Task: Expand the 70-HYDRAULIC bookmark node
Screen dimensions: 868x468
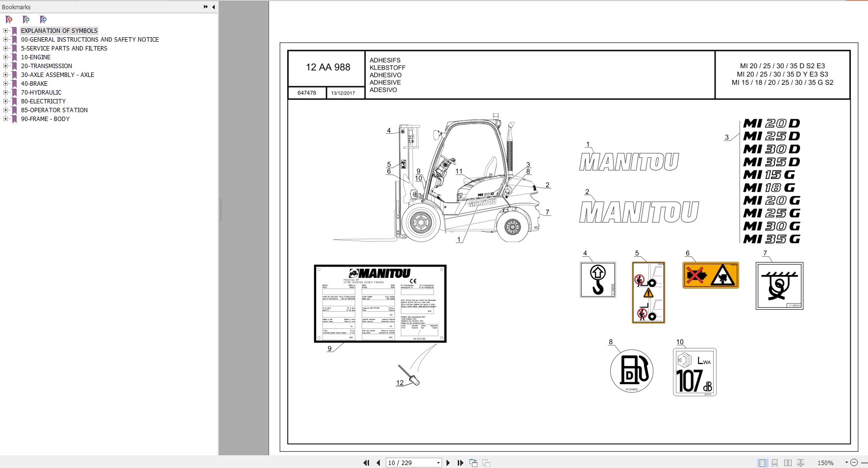Action: [5, 92]
